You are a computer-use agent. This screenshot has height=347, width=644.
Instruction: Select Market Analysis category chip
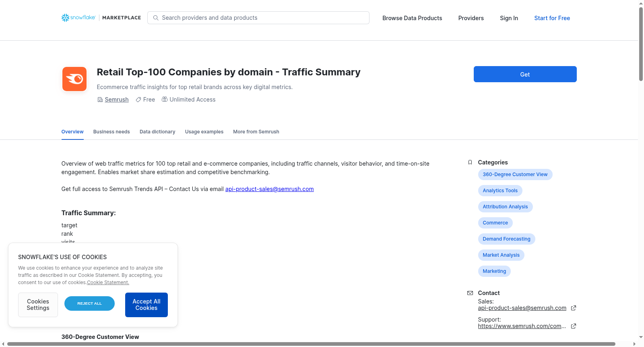click(501, 255)
